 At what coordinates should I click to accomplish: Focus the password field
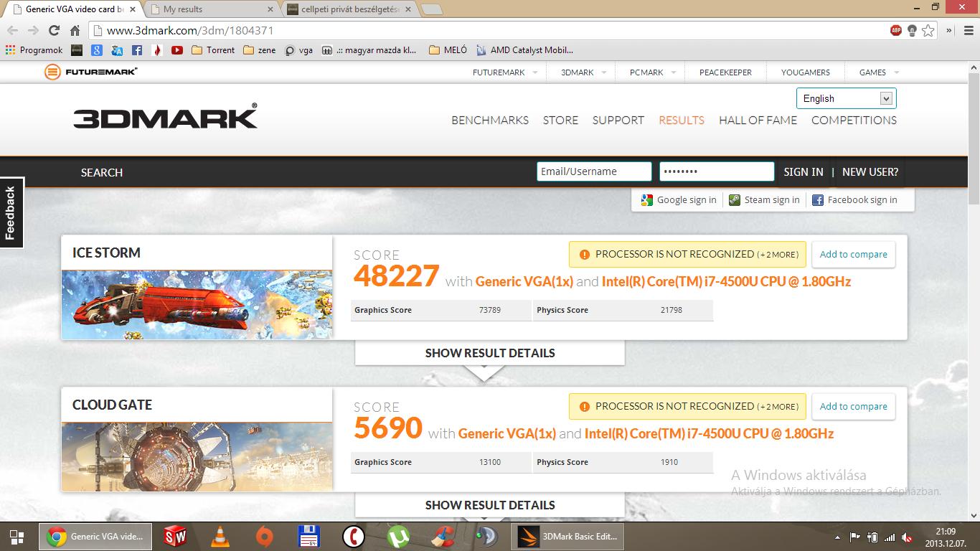pyautogui.click(x=717, y=171)
